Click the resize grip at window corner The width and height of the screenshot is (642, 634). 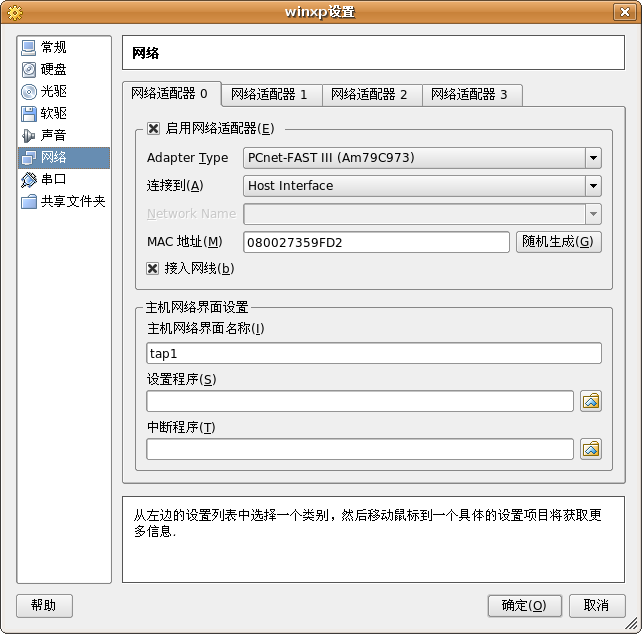pyautogui.click(x=632, y=624)
